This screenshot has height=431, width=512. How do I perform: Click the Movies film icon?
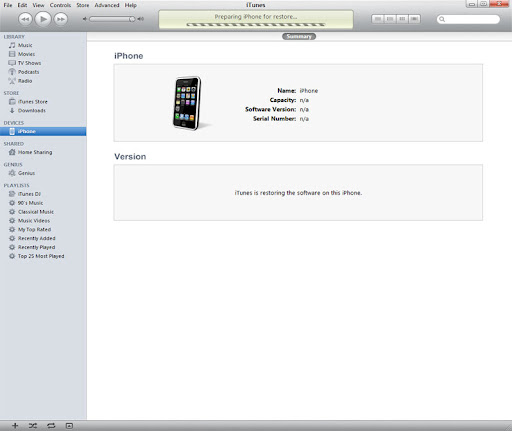(12, 54)
